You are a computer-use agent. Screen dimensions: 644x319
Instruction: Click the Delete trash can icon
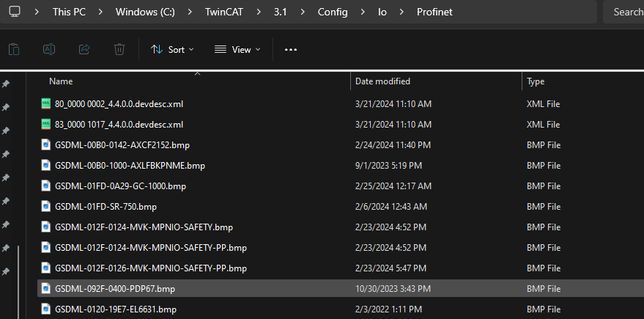click(x=119, y=49)
